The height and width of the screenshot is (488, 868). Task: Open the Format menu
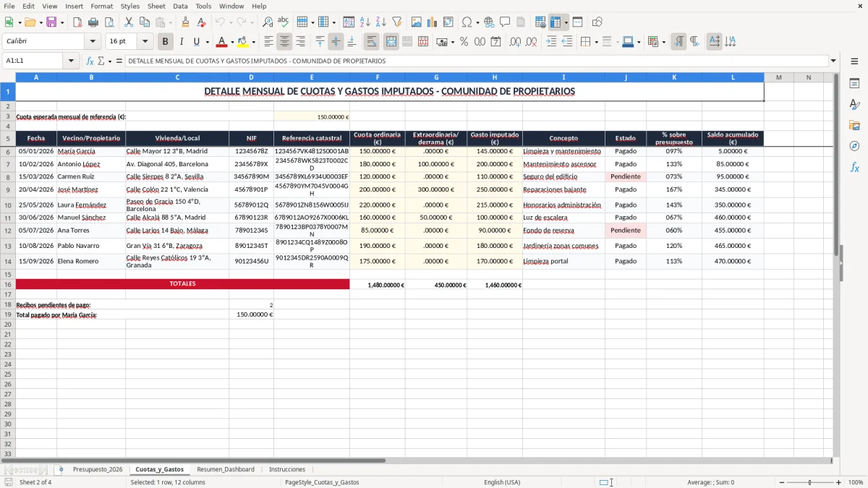point(101,6)
